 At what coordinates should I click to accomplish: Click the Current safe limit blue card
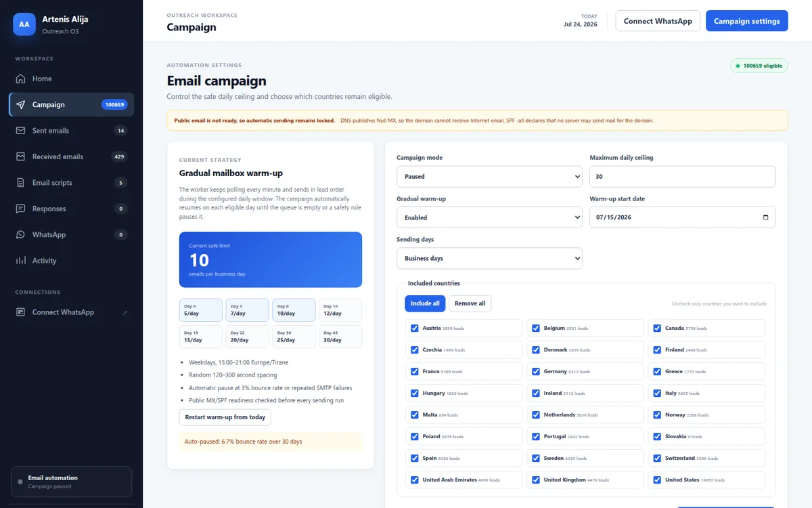271,259
